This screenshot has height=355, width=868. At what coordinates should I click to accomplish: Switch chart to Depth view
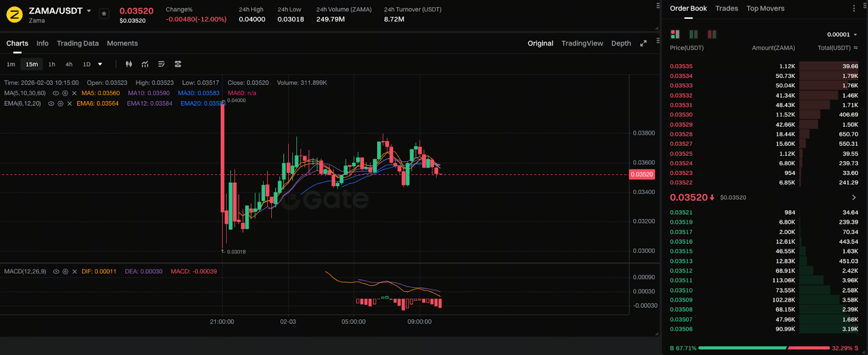621,43
